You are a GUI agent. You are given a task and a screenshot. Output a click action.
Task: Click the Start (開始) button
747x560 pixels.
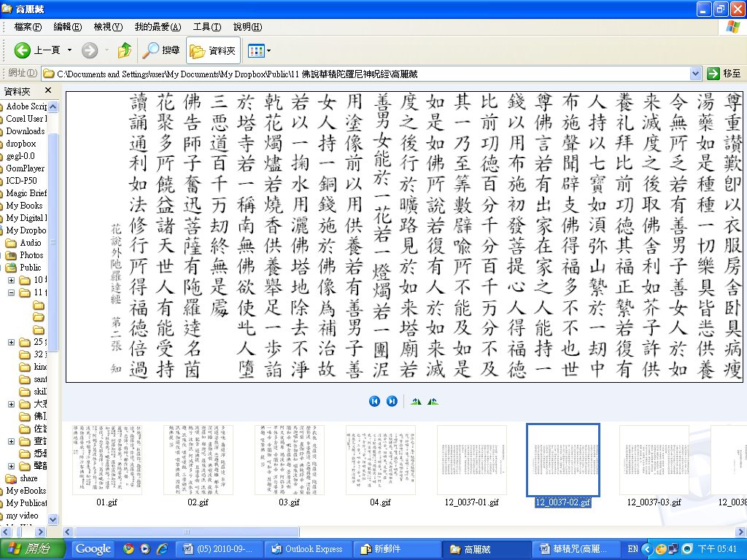pos(34,549)
